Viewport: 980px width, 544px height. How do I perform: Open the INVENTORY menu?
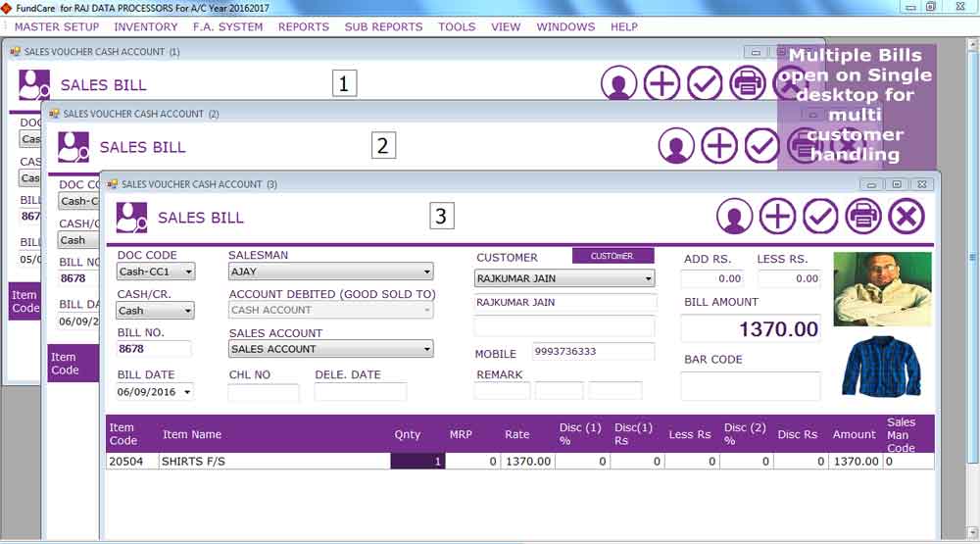pyautogui.click(x=146, y=26)
